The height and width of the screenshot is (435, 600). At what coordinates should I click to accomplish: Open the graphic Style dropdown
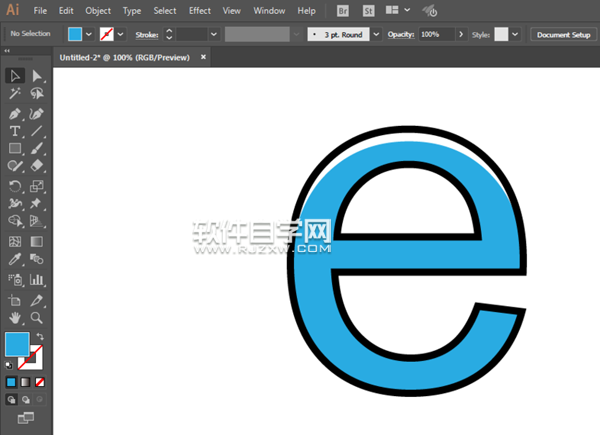515,34
